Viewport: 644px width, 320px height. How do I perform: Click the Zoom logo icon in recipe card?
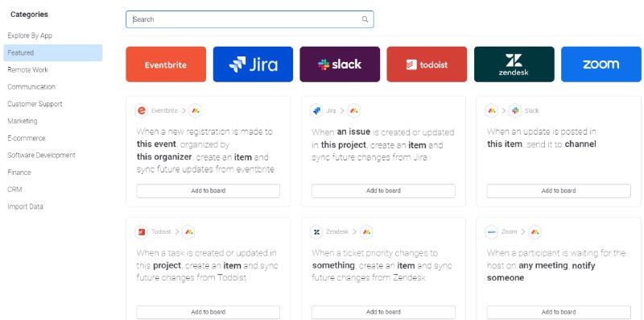(492, 231)
